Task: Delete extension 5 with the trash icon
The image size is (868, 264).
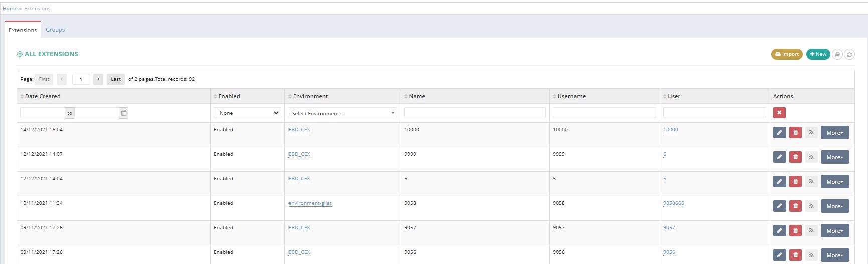Action: click(x=795, y=182)
